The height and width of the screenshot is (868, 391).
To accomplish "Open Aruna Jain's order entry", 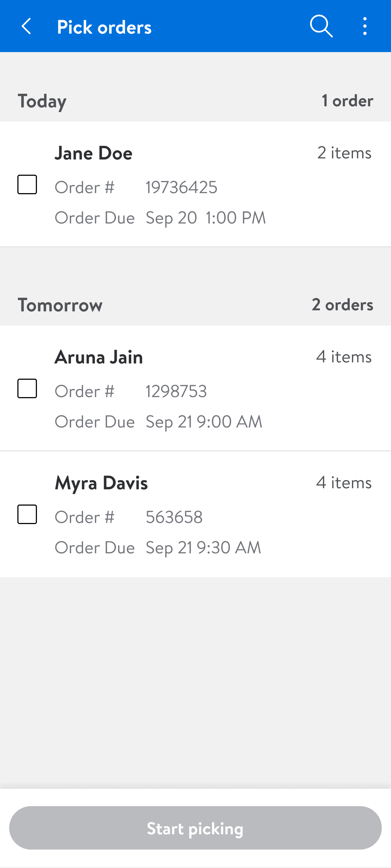I will pos(99,357).
